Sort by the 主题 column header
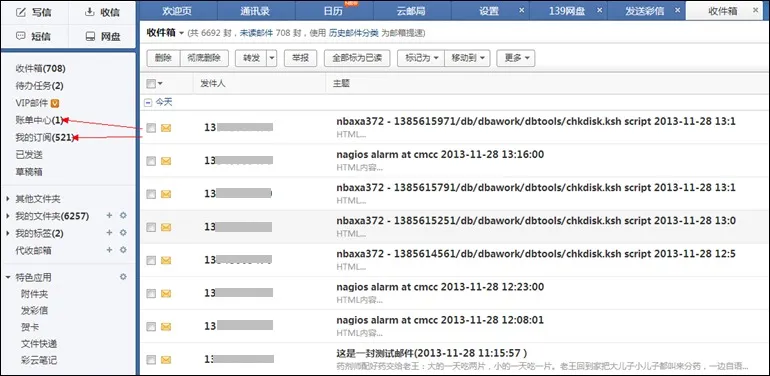770x376 pixels. point(341,84)
